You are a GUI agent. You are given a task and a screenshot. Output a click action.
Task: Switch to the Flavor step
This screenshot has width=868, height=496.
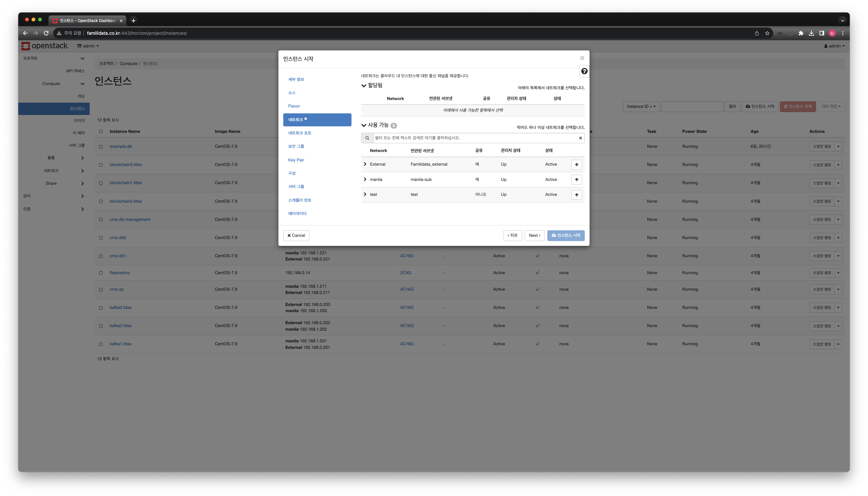click(x=294, y=106)
